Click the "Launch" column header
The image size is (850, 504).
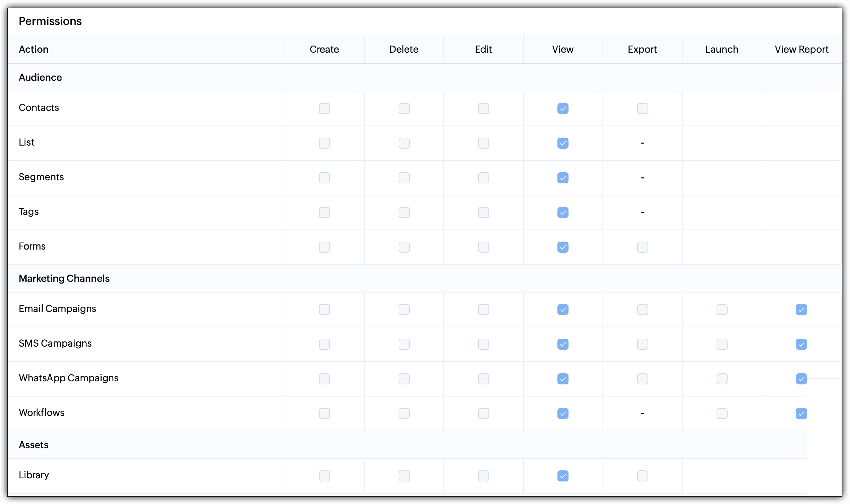(722, 49)
